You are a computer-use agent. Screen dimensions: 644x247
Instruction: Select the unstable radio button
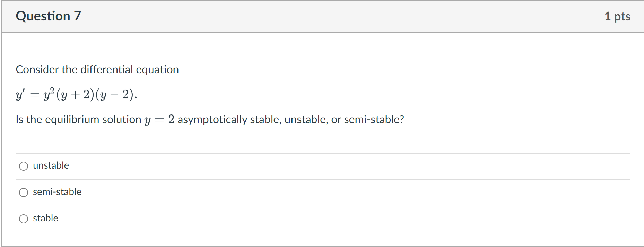point(23,166)
